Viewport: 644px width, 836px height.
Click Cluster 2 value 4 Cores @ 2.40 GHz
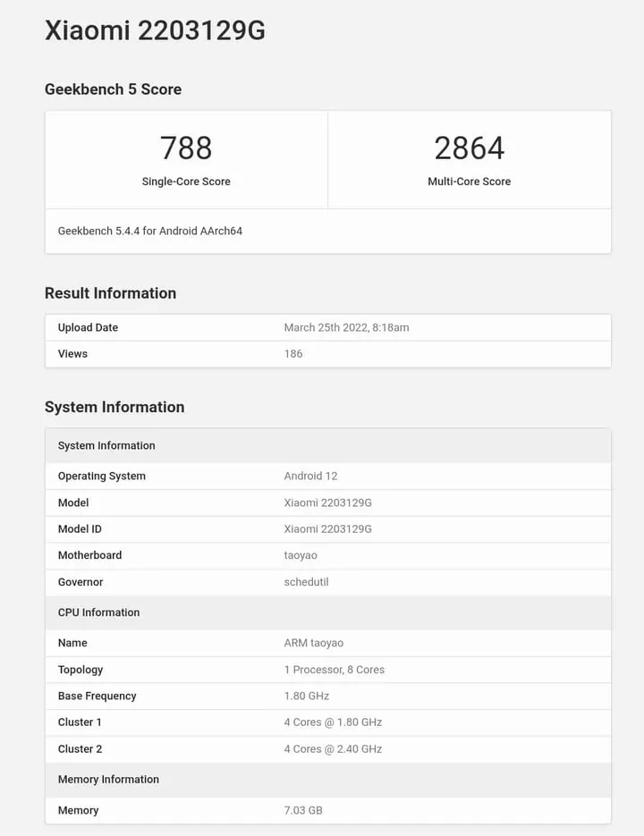click(333, 749)
